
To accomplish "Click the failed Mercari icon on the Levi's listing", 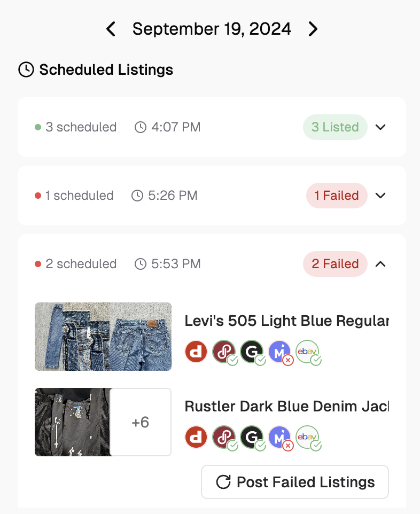I will (x=281, y=352).
